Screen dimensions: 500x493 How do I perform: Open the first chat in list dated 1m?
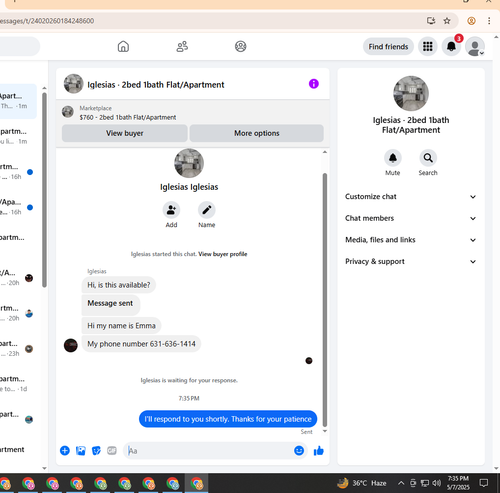click(x=17, y=101)
